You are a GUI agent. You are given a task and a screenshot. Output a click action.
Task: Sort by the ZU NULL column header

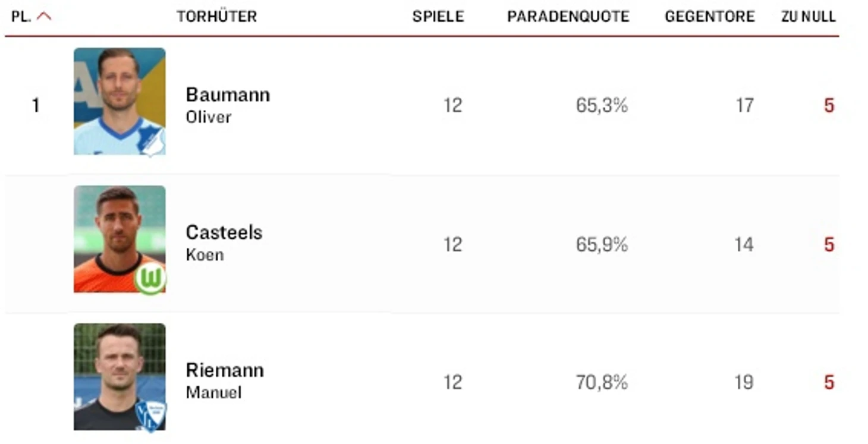coord(809,17)
